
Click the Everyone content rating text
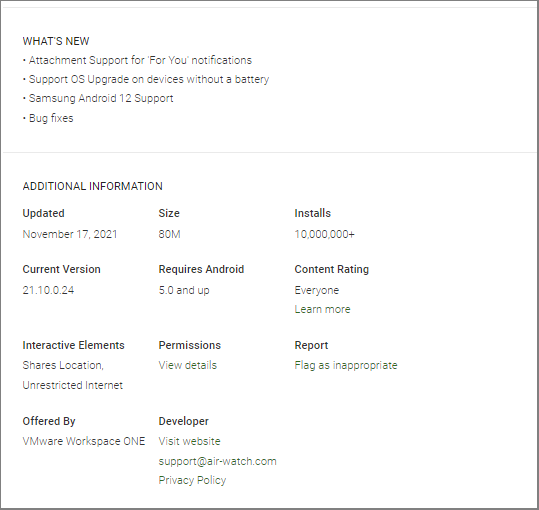click(317, 290)
